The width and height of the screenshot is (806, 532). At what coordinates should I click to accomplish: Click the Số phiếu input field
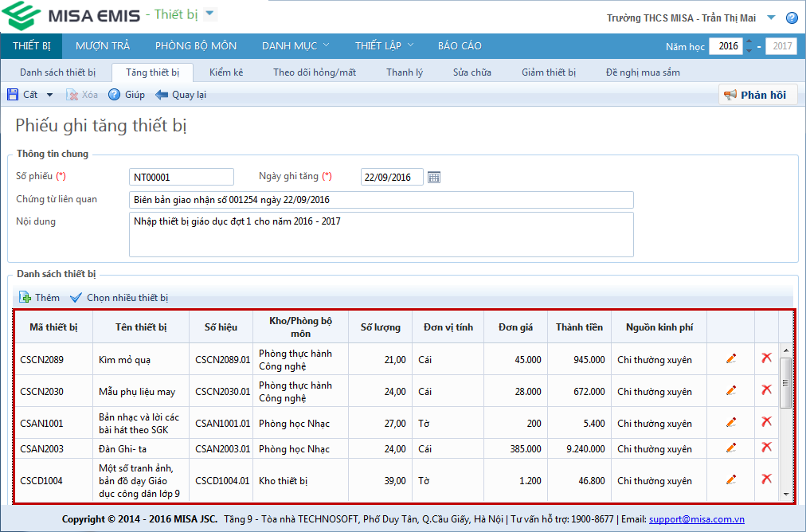[182, 177]
